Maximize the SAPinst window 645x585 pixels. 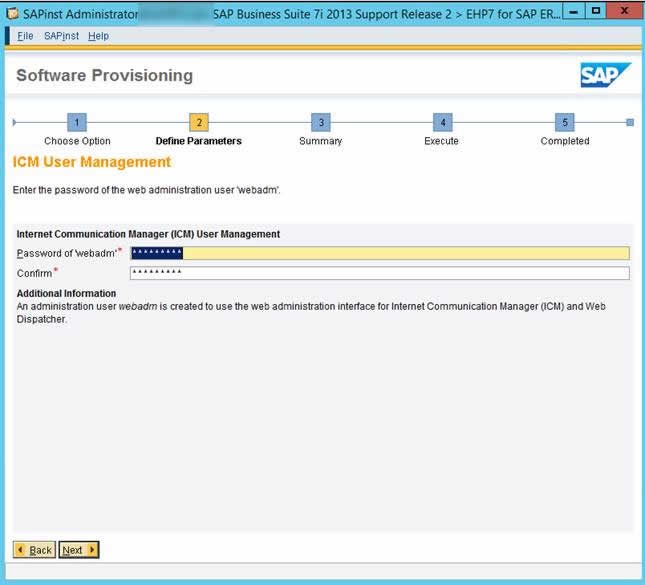pos(596,11)
